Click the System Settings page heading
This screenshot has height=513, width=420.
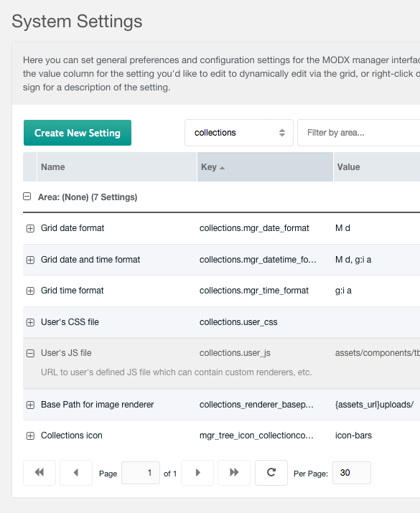77,22
